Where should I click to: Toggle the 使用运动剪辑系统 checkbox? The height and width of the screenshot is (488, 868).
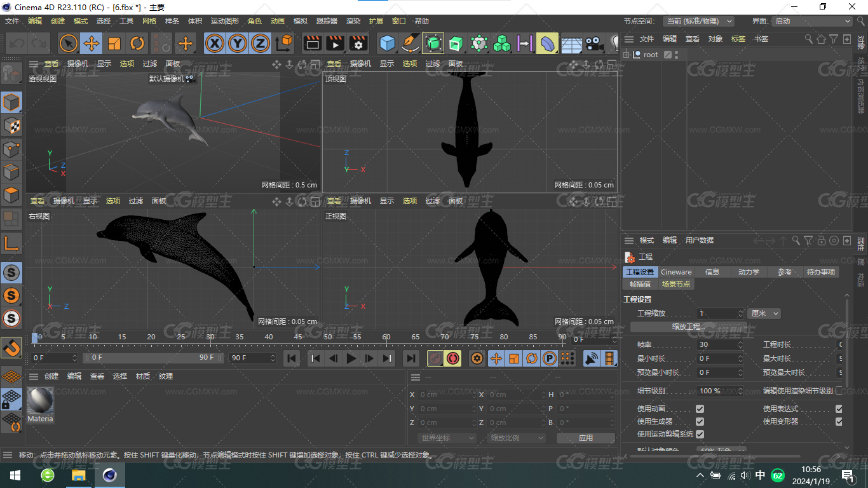pyautogui.click(x=700, y=434)
